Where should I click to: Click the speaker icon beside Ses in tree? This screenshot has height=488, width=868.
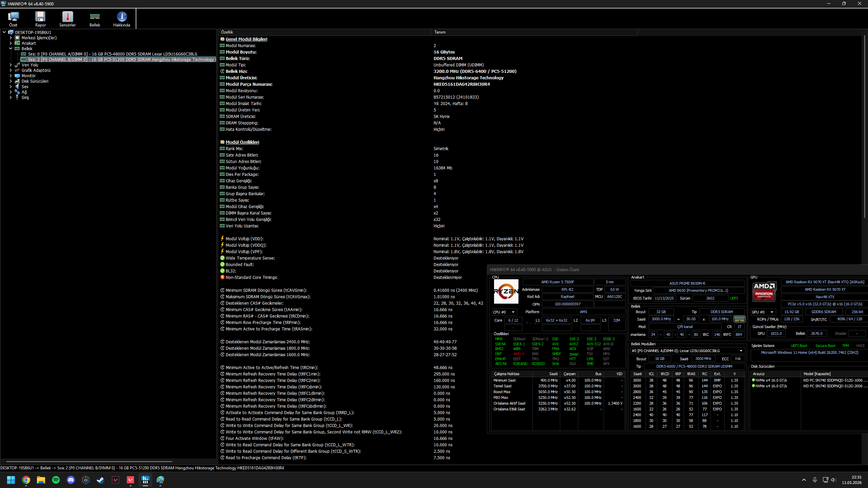coord(17,86)
